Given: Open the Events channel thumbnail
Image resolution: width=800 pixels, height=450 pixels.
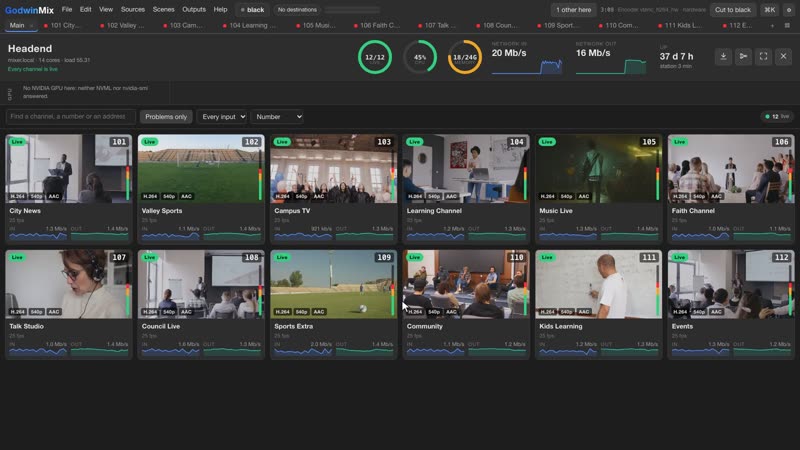Looking at the screenshot, I should [731, 284].
